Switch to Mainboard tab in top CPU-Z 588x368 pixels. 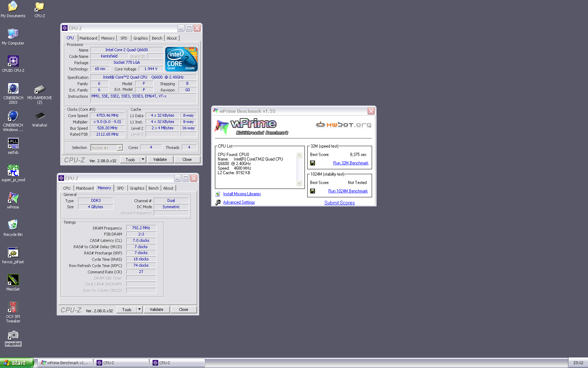(88, 38)
